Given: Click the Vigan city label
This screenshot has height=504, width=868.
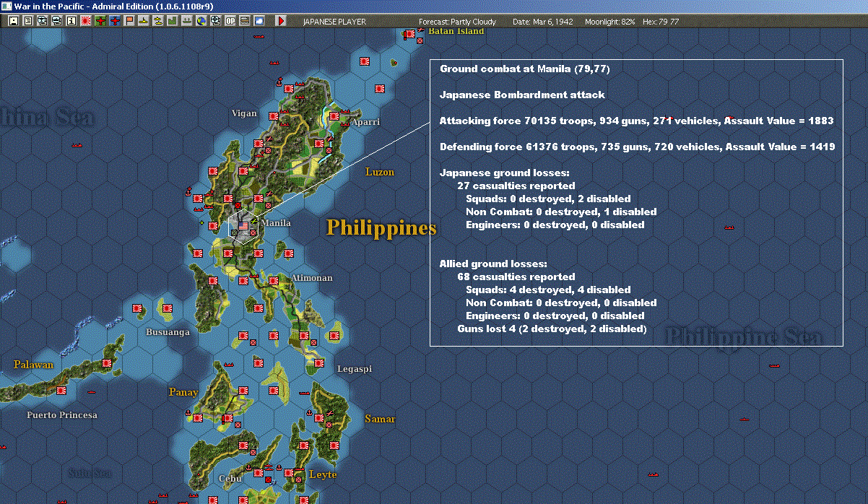Looking at the screenshot, I should pos(244,113).
